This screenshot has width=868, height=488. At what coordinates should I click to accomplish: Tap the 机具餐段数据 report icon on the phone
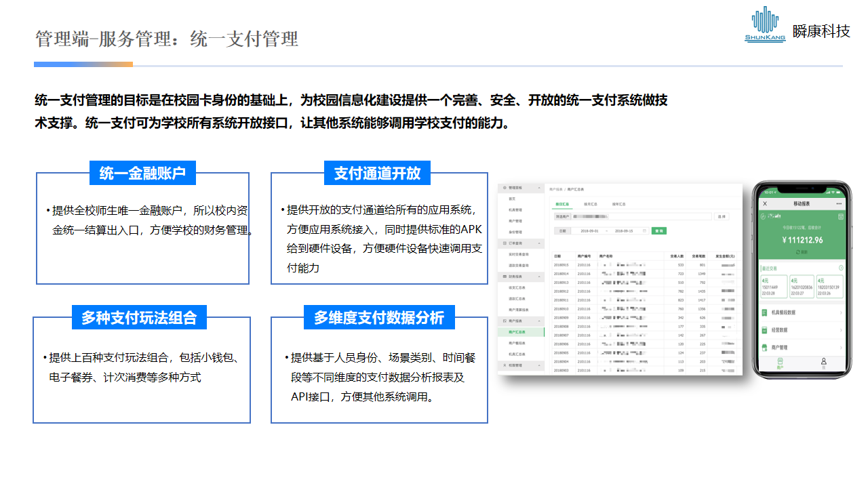763,313
